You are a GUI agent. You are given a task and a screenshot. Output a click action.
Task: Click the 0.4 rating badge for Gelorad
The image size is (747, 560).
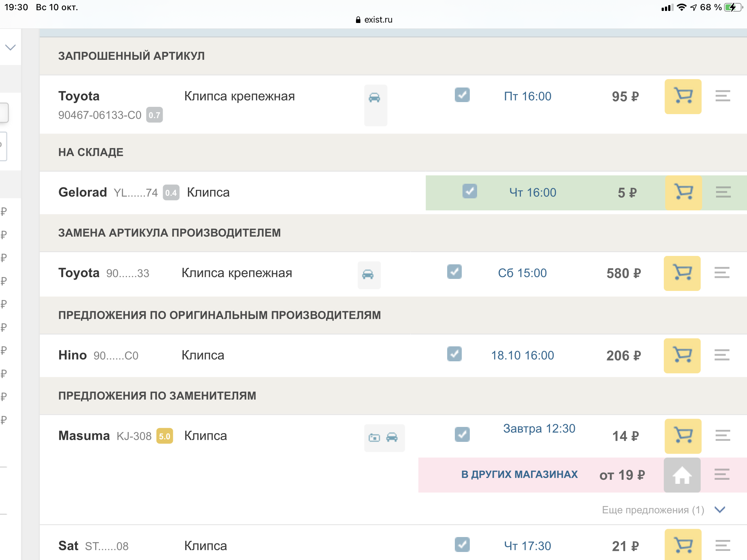click(x=171, y=193)
